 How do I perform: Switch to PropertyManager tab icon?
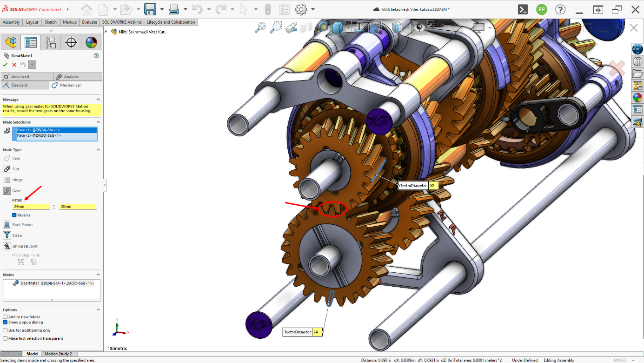click(x=31, y=43)
